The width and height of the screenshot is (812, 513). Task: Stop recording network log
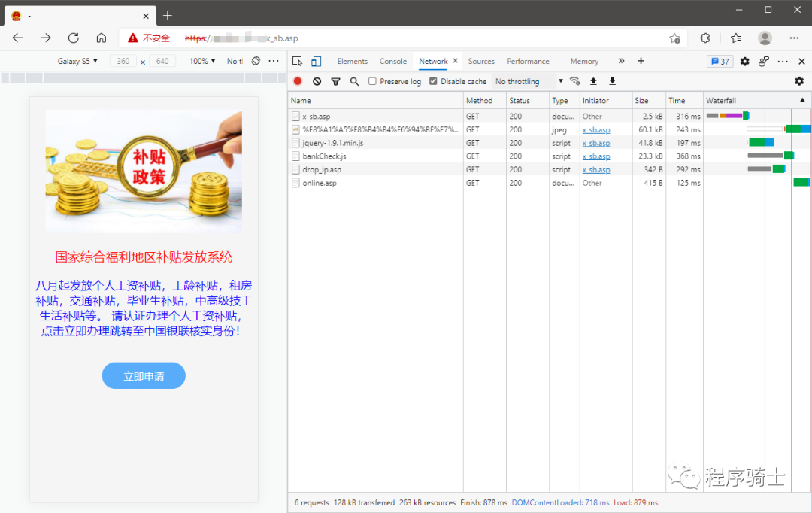(297, 80)
